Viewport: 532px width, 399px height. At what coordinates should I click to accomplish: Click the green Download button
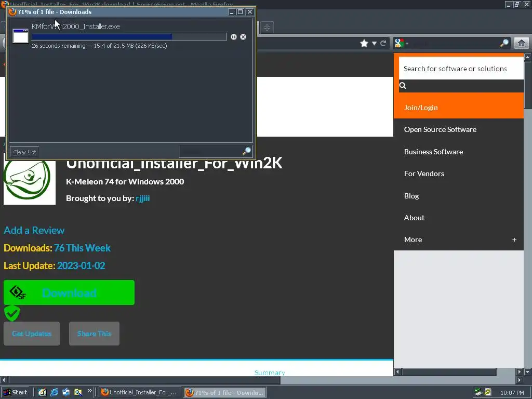coord(69,292)
